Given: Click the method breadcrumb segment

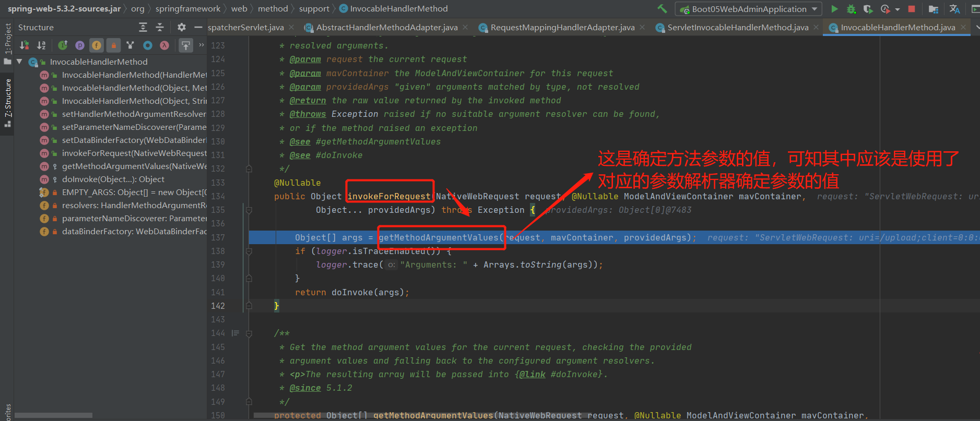Looking at the screenshot, I should [x=273, y=8].
